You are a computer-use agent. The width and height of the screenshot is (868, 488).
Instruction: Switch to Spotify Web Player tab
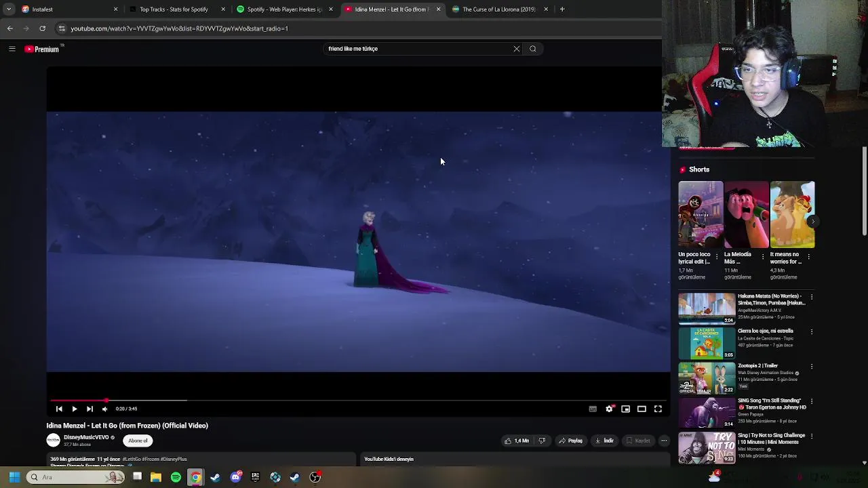tap(284, 9)
